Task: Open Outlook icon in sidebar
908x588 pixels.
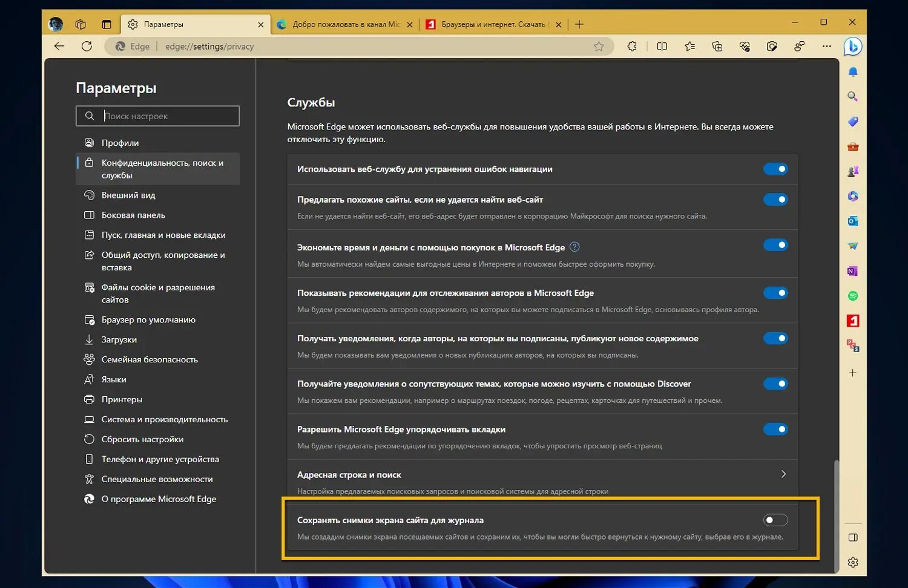Action: (853, 221)
